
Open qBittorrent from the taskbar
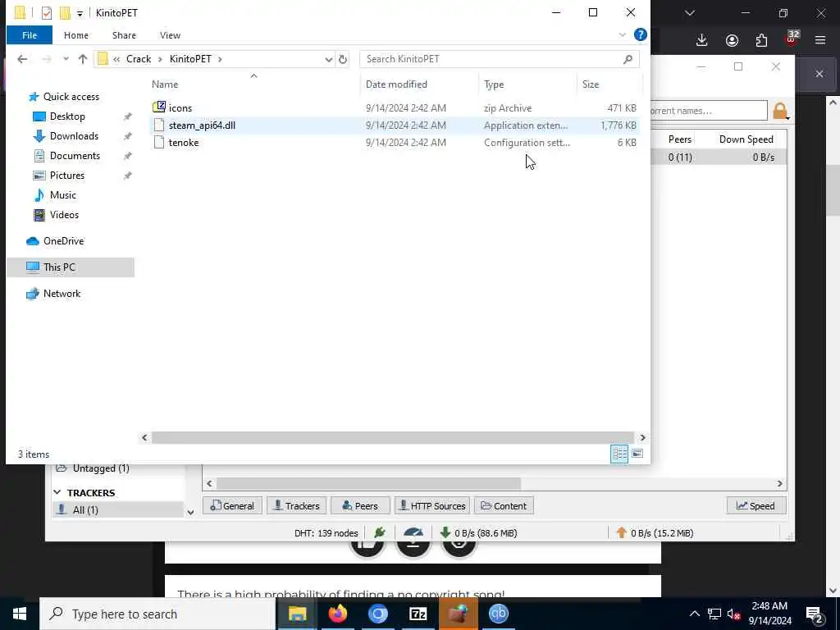[498, 614]
